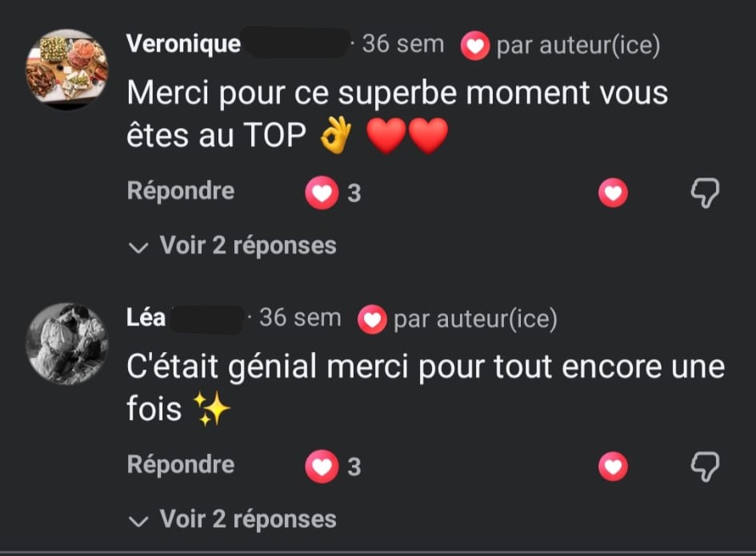
Task: Click Léa's black-and-white avatar
Action: point(67,342)
